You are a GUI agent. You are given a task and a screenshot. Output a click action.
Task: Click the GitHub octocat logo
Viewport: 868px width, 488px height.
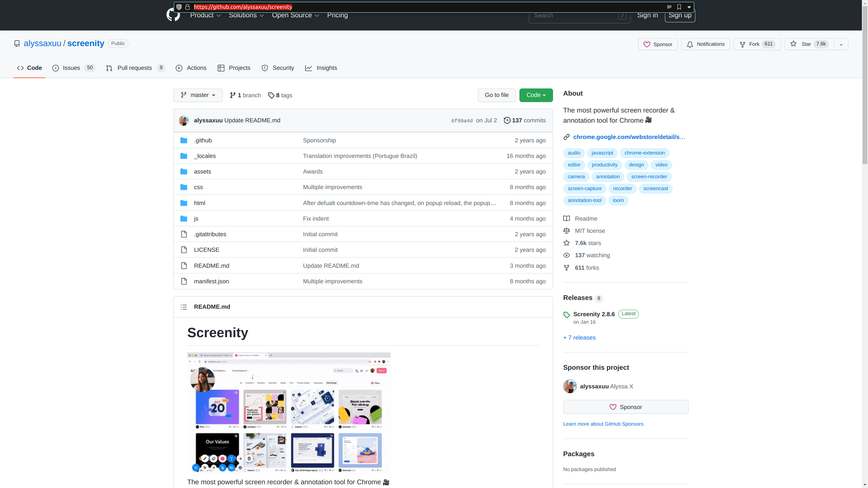pyautogui.click(x=173, y=16)
